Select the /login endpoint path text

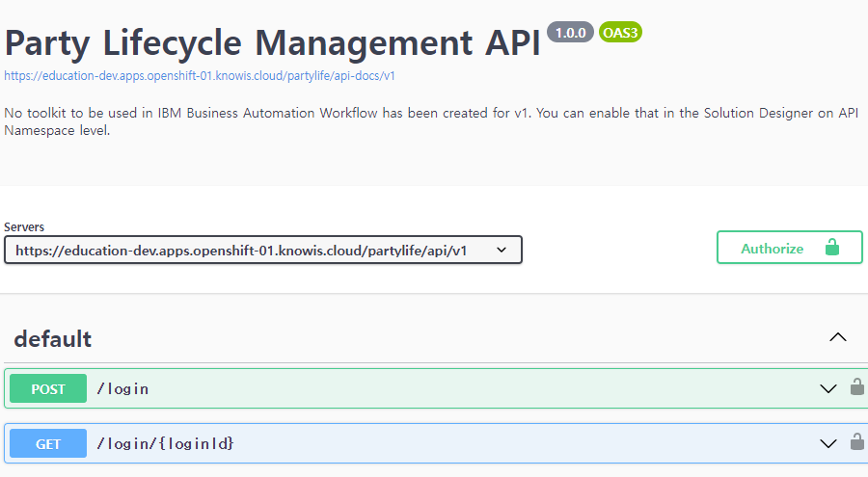click(x=122, y=389)
